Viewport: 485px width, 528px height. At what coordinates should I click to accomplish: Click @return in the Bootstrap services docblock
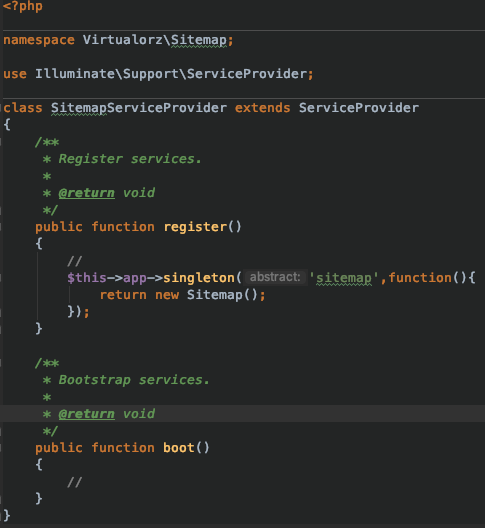click(x=87, y=414)
